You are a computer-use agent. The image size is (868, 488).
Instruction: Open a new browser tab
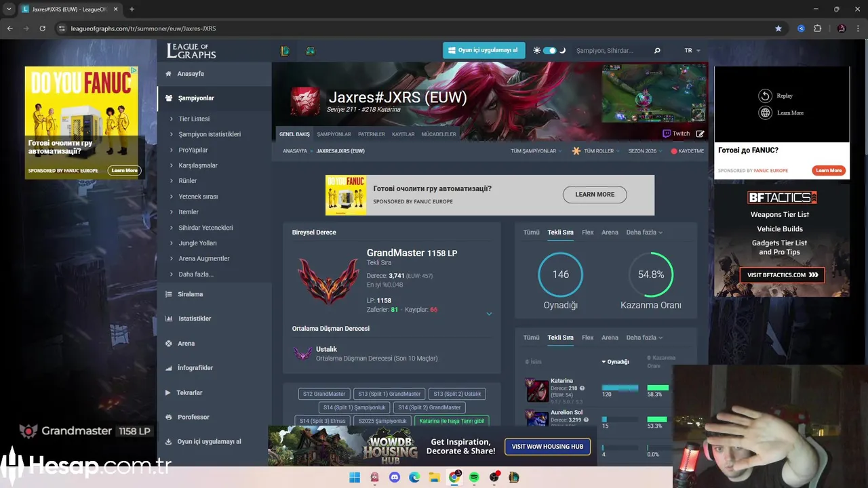tap(132, 9)
